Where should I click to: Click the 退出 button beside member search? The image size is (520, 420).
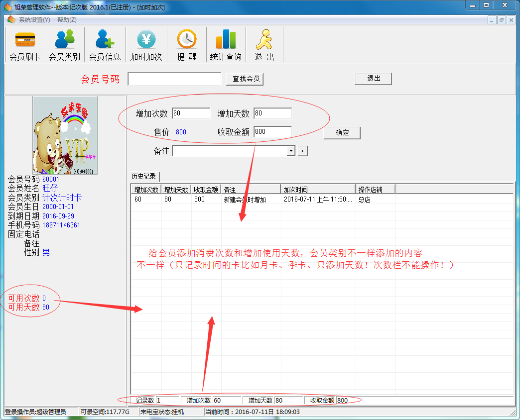[373, 78]
